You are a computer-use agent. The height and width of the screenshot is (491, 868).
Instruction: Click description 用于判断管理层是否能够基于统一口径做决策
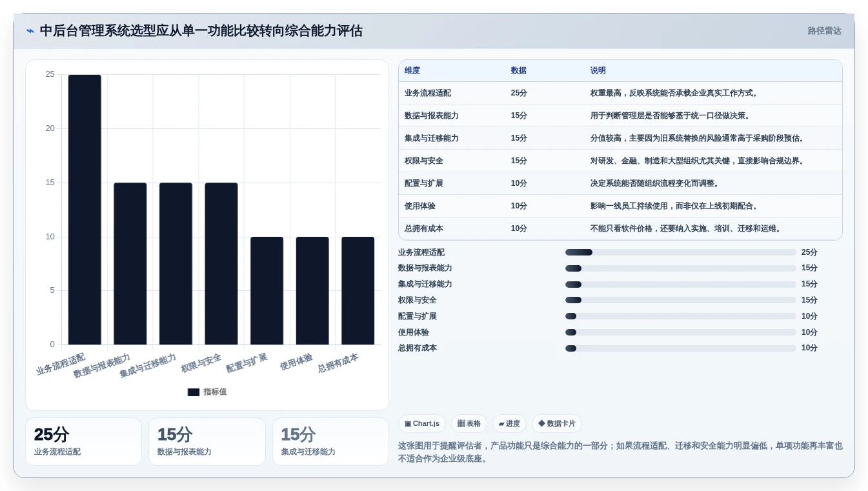(671, 115)
